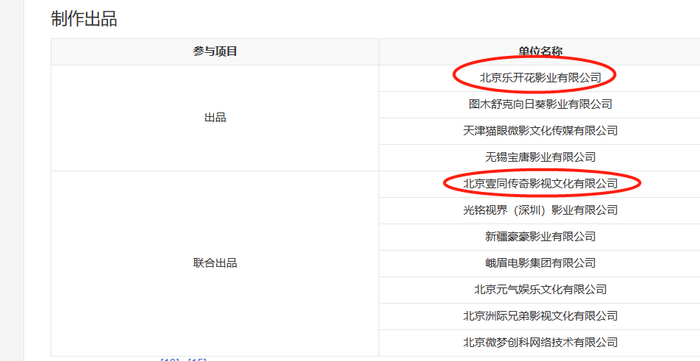This screenshot has width=700, height=361.
Task: Select 峨眉电影集团有限公司 row
Action: (539, 263)
